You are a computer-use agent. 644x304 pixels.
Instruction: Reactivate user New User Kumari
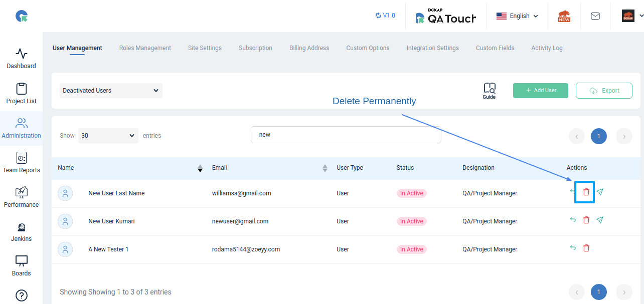point(573,220)
